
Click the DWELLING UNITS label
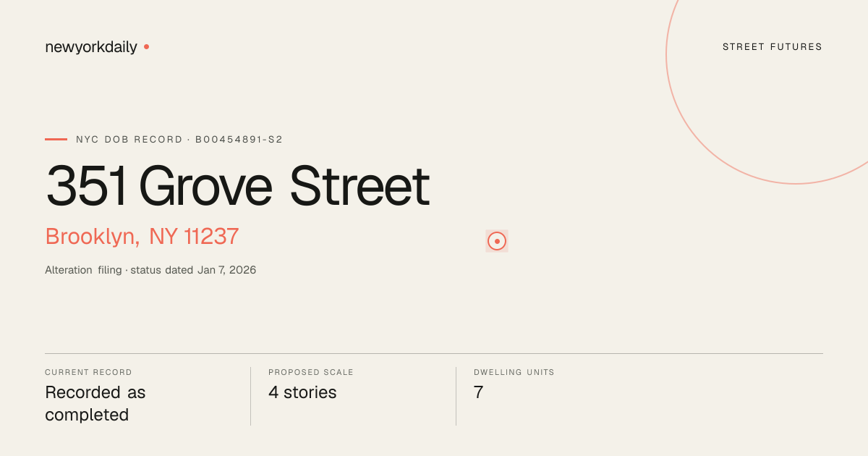514,372
